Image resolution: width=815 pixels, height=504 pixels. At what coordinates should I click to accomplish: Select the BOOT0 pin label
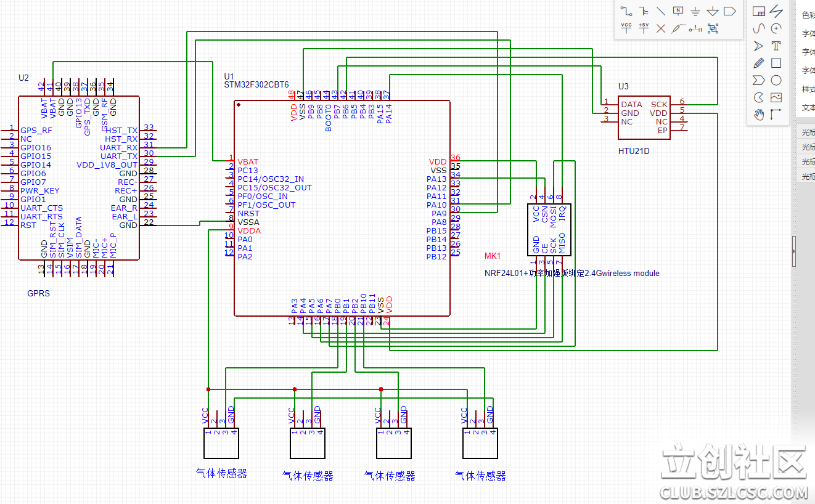(x=329, y=118)
